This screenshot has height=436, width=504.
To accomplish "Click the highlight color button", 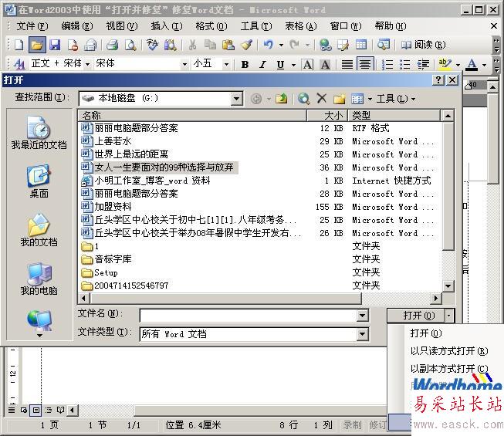I will point(445,65).
